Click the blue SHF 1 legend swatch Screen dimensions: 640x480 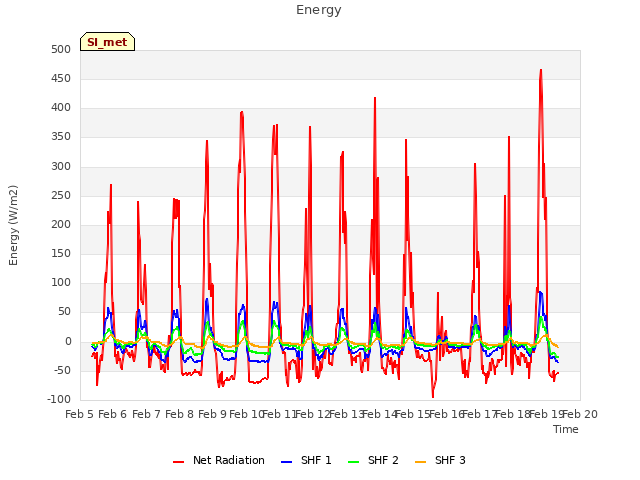click(x=287, y=462)
